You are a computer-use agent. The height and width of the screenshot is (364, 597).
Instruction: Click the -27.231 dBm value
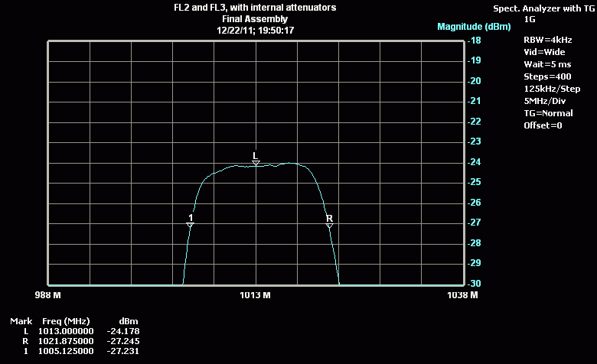point(123,351)
